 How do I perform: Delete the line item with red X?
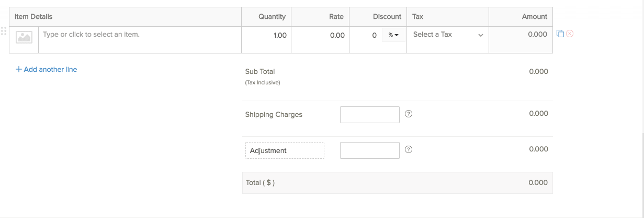pos(570,34)
